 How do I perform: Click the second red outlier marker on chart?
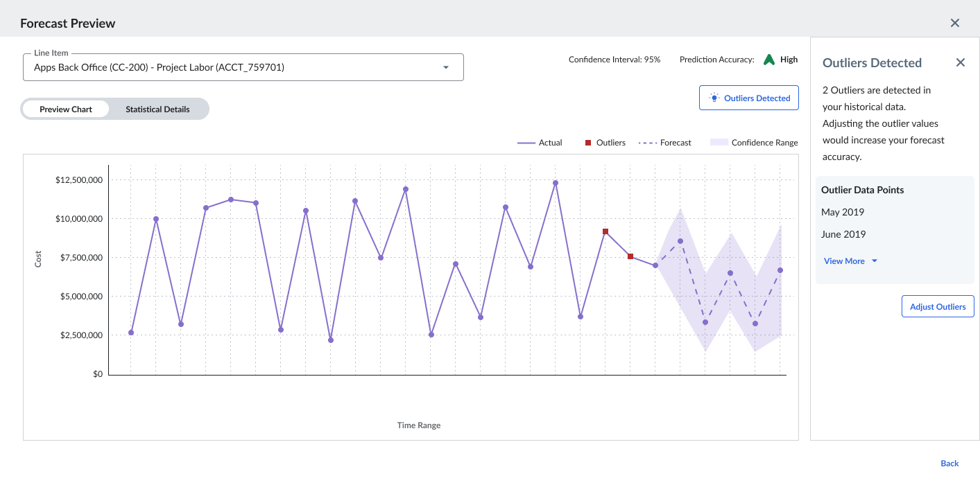pos(630,256)
